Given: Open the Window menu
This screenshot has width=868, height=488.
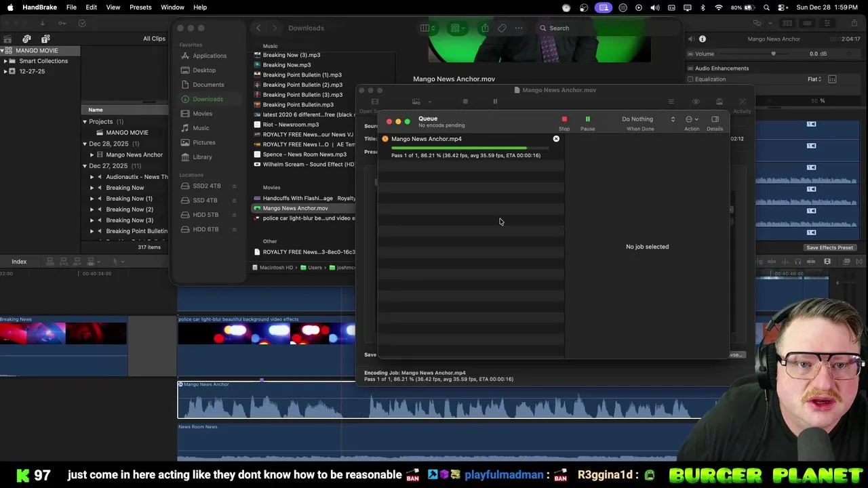Looking at the screenshot, I should click(172, 7).
